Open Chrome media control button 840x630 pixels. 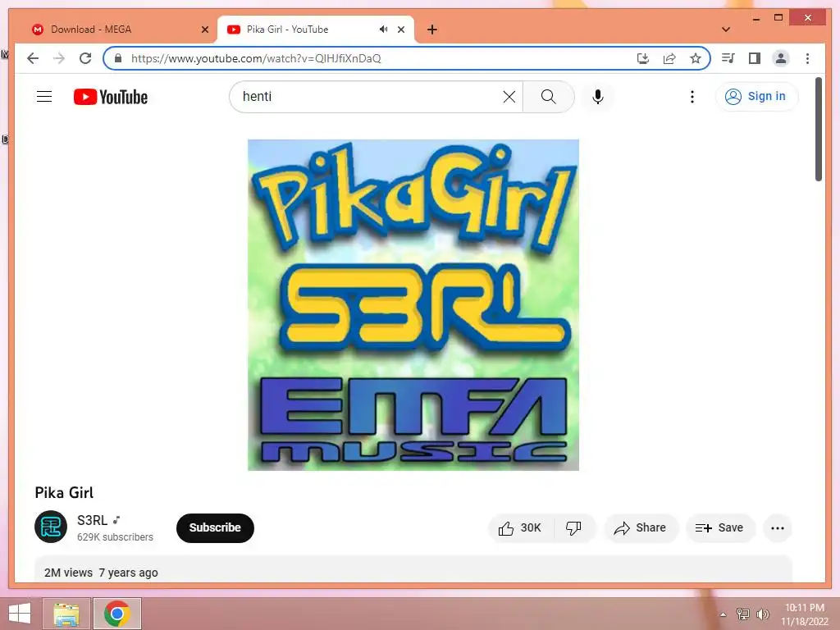(x=728, y=58)
